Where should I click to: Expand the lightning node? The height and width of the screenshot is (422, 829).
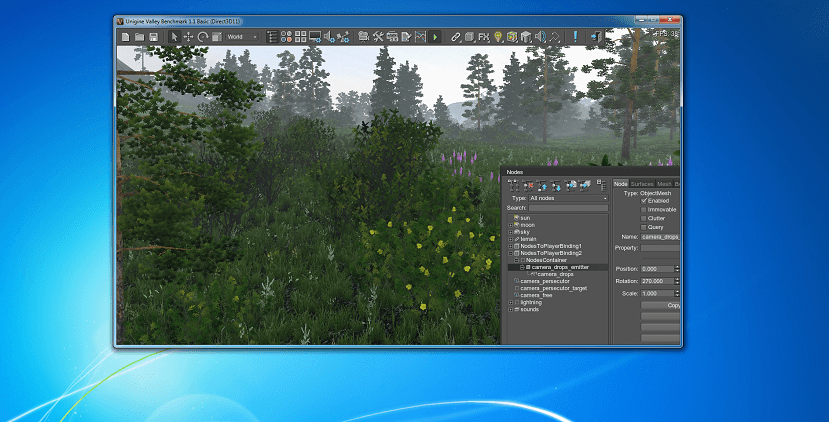tap(511, 302)
